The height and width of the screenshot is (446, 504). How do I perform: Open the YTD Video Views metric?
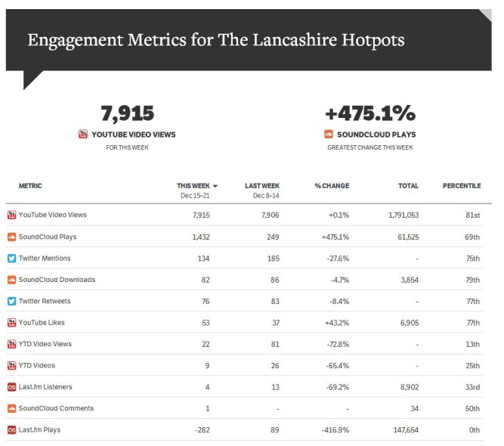(45, 344)
